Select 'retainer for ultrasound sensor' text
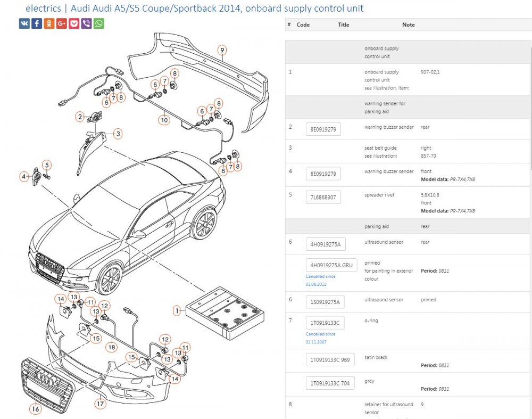The image size is (532, 419). 389,408
